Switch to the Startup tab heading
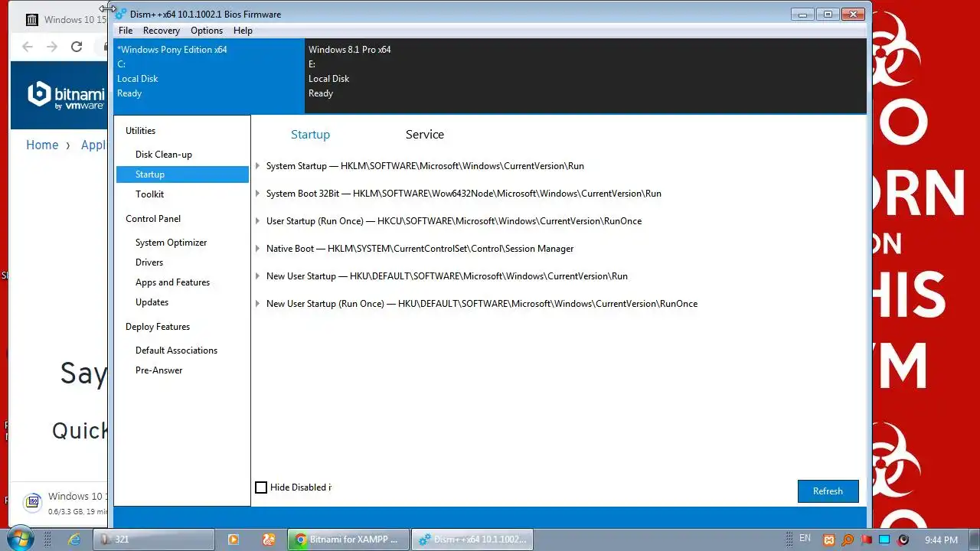Image resolution: width=980 pixels, height=551 pixels. point(310,135)
